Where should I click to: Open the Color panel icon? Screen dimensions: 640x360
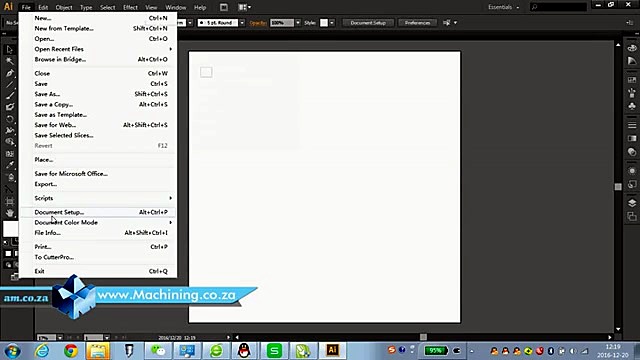coord(632,48)
